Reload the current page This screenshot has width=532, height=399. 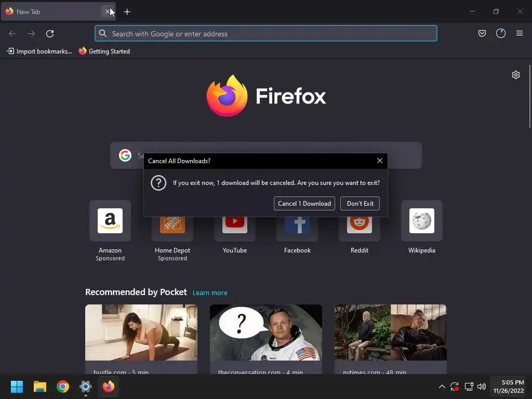click(50, 34)
